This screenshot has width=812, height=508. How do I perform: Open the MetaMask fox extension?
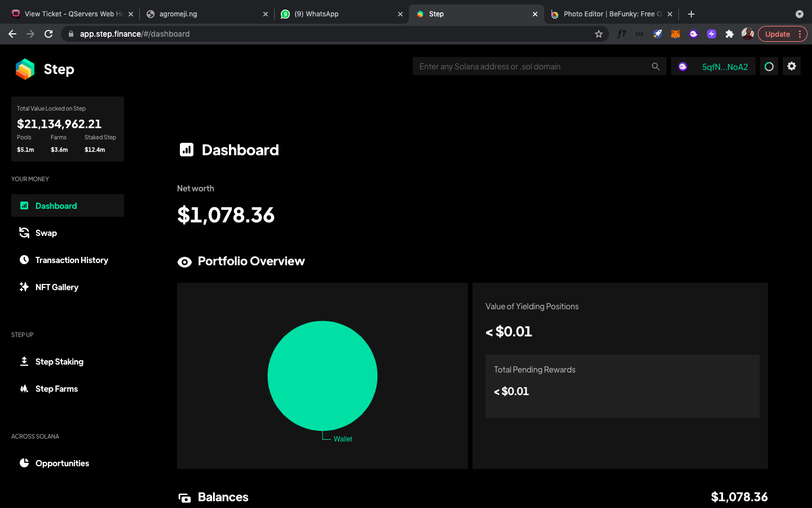(676, 34)
